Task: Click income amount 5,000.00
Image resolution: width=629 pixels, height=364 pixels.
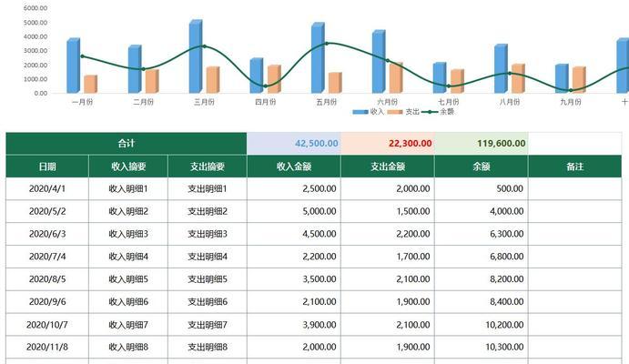Action: (x=294, y=211)
